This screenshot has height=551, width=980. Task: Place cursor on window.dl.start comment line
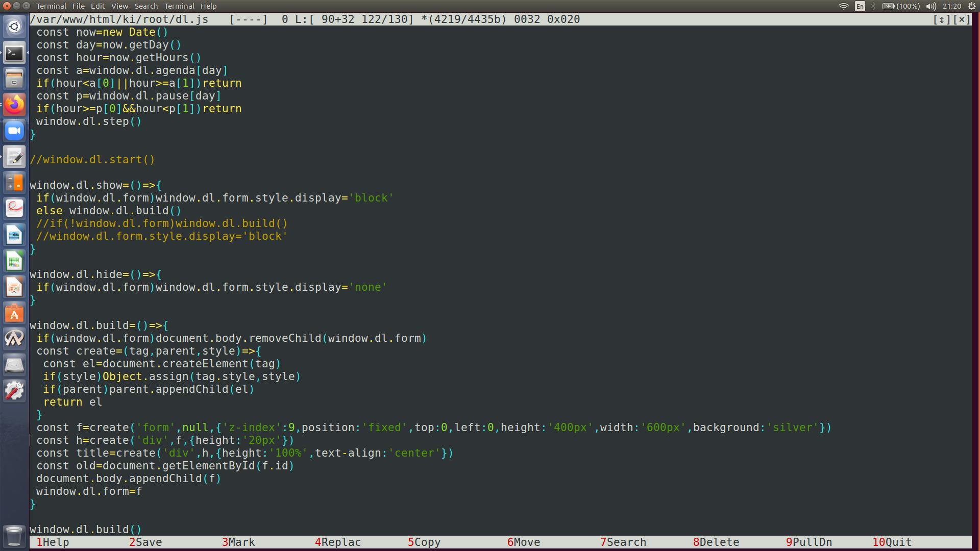pos(92,160)
